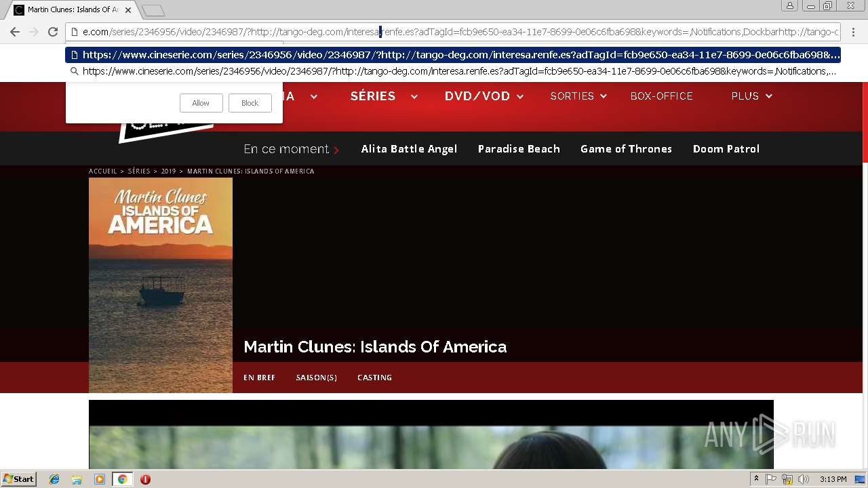This screenshot has height=488, width=868.
Task: Open the SÉRIES navigation item
Action: (373, 96)
